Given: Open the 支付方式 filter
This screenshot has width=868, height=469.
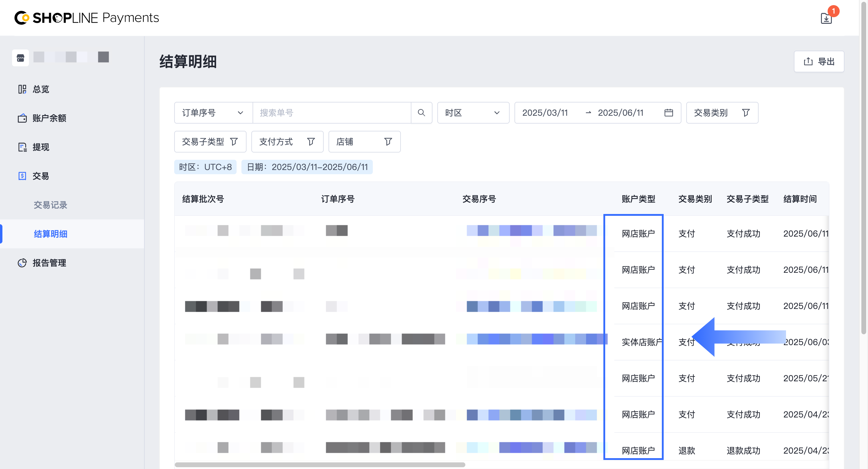Looking at the screenshot, I should click(288, 142).
